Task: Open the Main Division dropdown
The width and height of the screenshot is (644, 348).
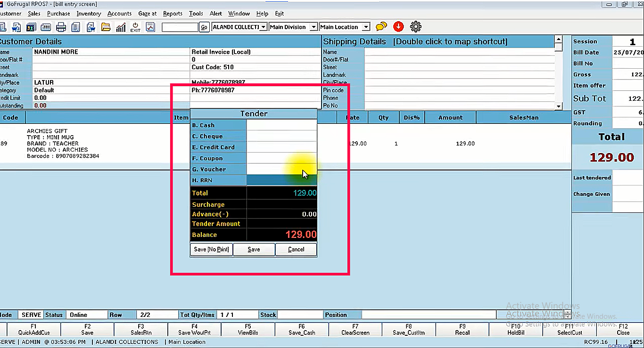Action: (314, 27)
